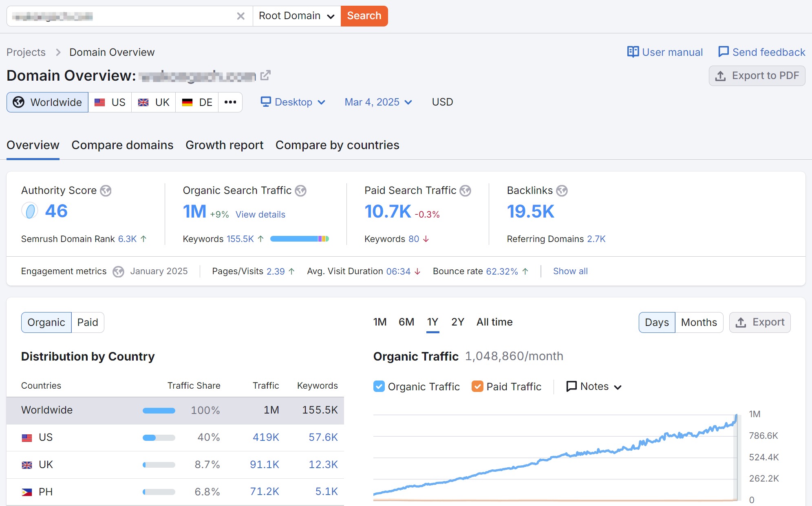812x506 pixels.
Task: Switch to the Growth report tab
Action: click(x=224, y=145)
